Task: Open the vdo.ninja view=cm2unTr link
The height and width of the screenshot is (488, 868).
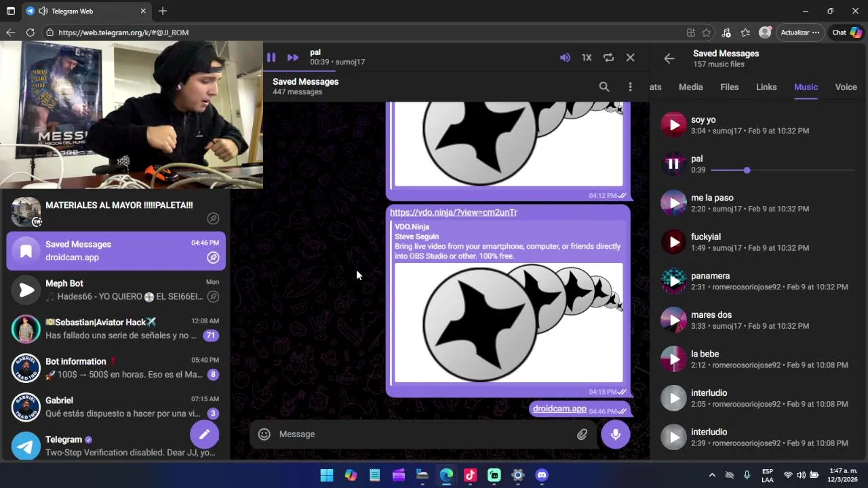Action: click(453, 212)
